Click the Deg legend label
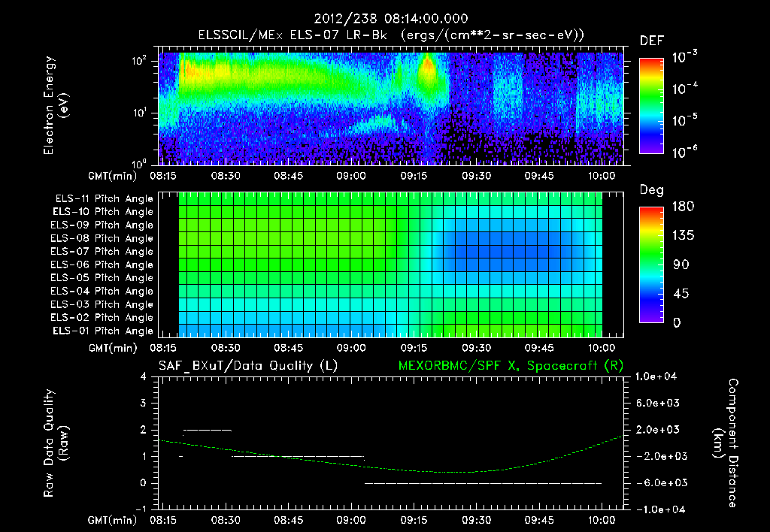 click(x=652, y=190)
